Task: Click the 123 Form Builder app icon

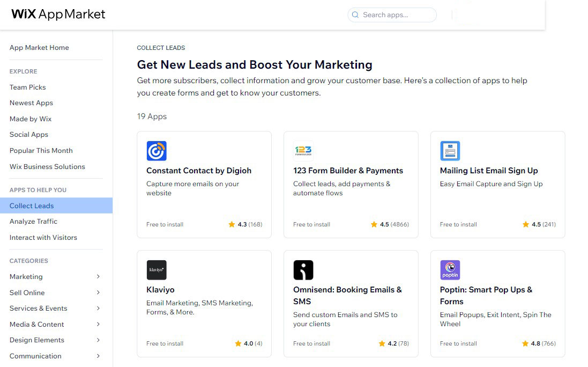Action: pyautogui.click(x=303, y=151)
